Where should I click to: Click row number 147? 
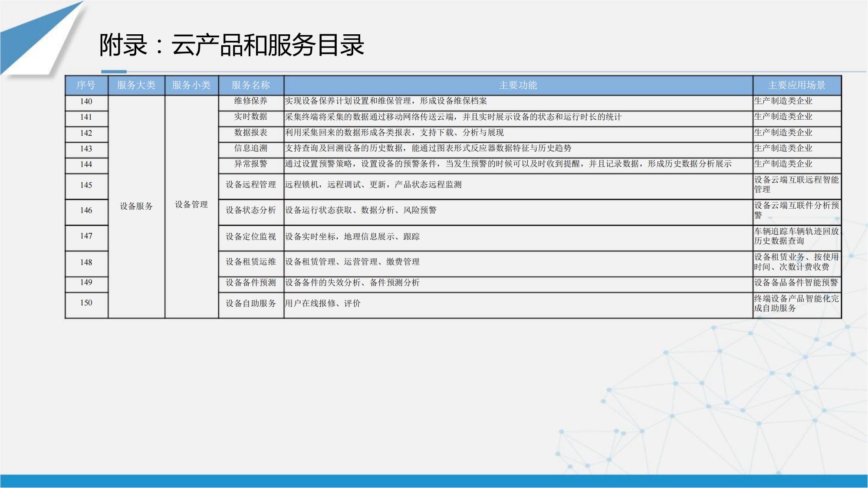point(86,236)
